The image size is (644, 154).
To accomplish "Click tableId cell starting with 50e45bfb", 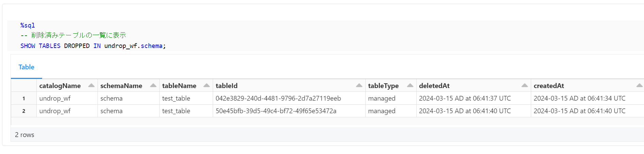I will point(276,111).
